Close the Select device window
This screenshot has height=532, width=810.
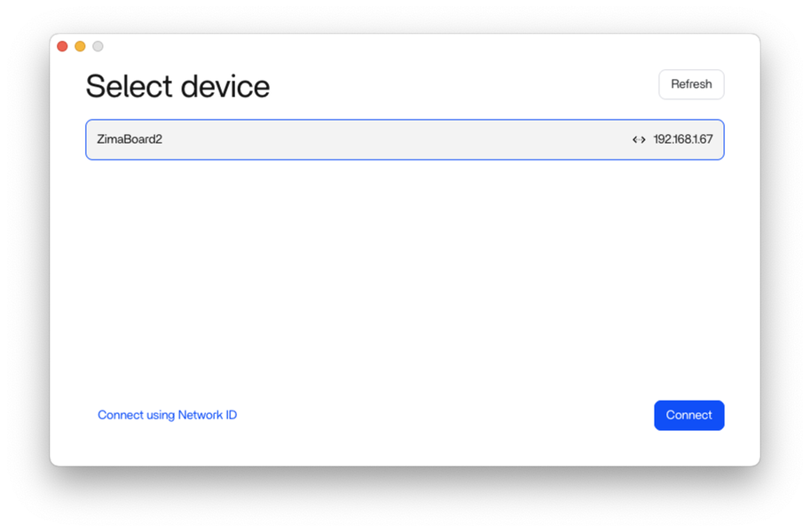(x=62, y=46)
